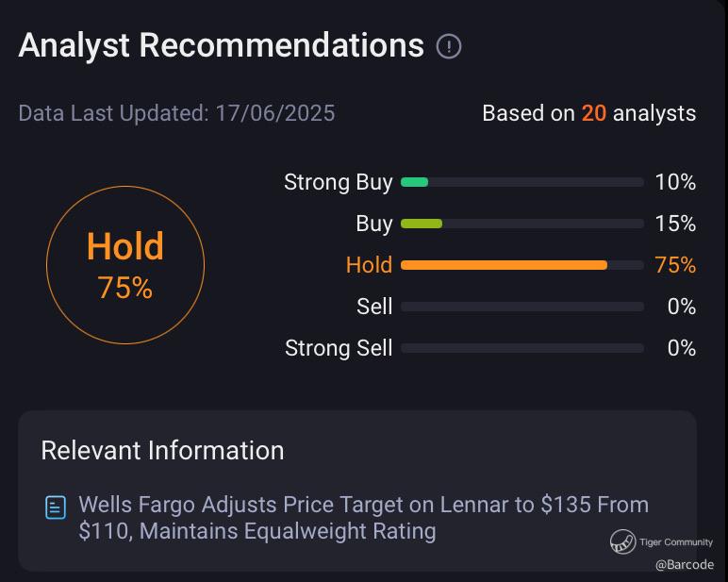This screenshot has height=582, width=728.
Task: Click the Strong Buy label
Action: [338, 182]
